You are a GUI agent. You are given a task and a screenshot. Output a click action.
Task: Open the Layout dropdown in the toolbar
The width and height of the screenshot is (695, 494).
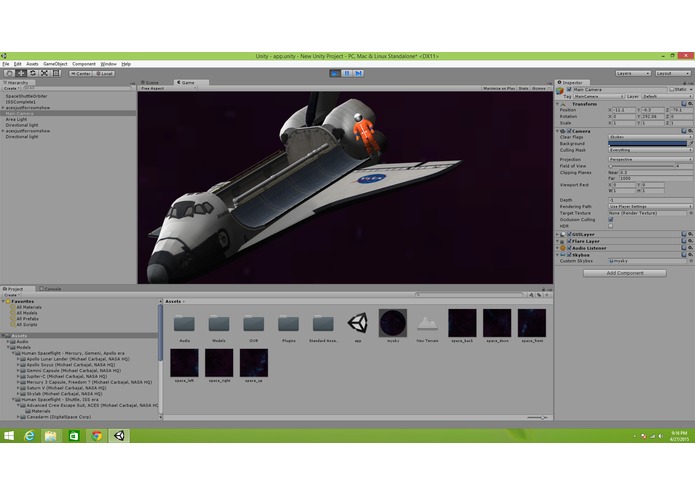[673, 73]
